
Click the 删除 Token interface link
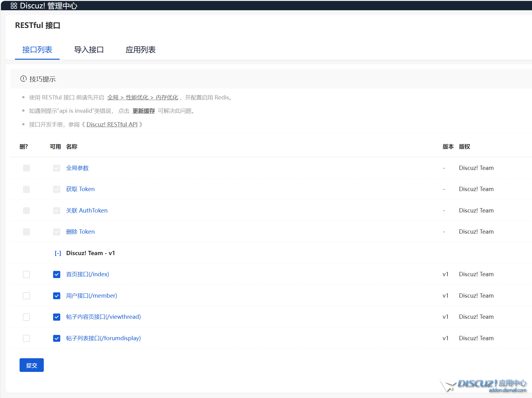80,232
